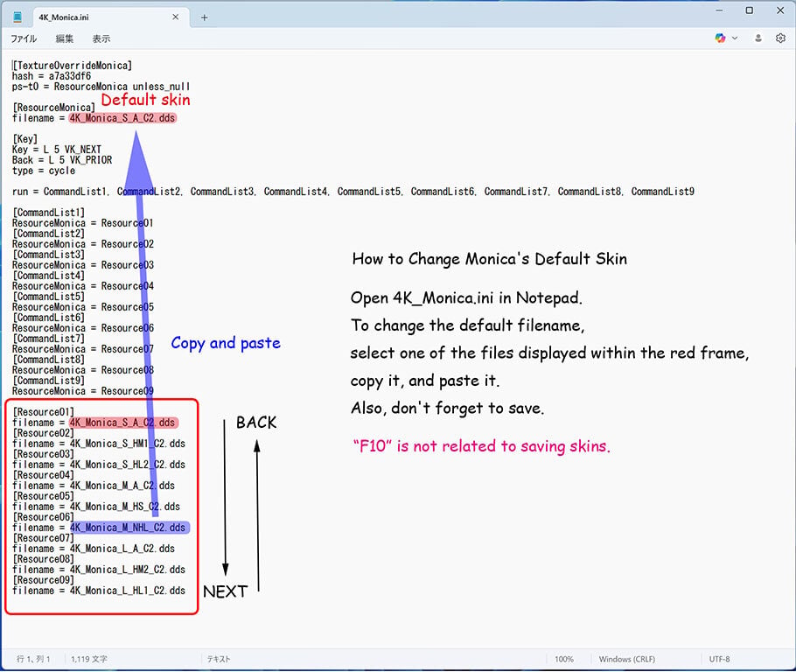Click the 4K_Monica_L_A_C2.dds filename
796x672 pixels.
(122, 549)
